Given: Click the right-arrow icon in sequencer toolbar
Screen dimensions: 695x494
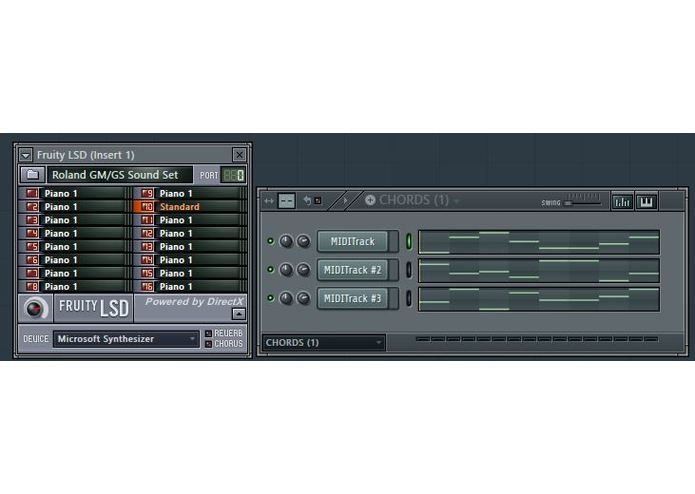Looking at the screenshot, I should [x=345, y=201].
